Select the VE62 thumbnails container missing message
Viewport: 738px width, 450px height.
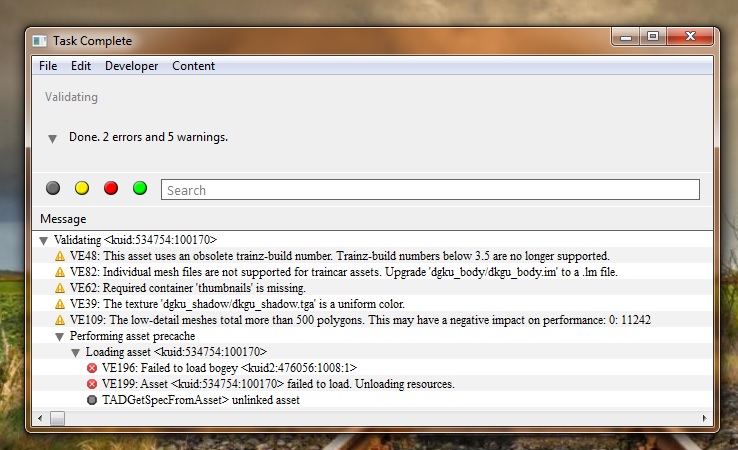tap(187, 288)
